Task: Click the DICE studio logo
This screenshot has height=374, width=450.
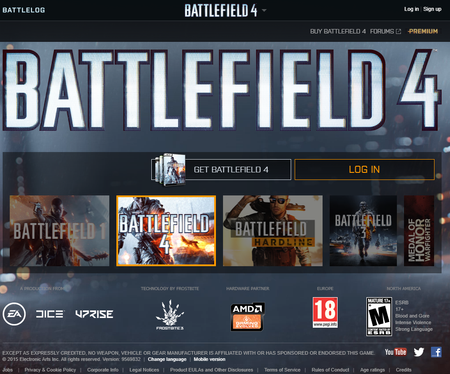Action: click(x=49, y=314)
